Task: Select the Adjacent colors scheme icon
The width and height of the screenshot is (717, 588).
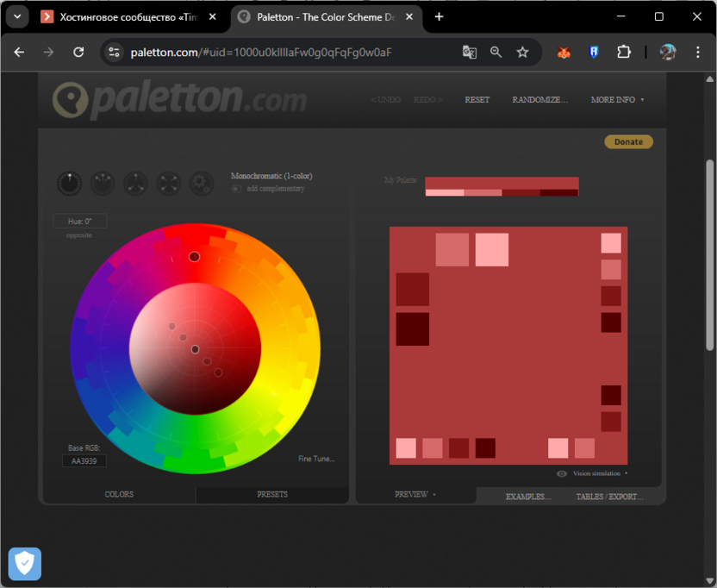Action: (102, 184)
